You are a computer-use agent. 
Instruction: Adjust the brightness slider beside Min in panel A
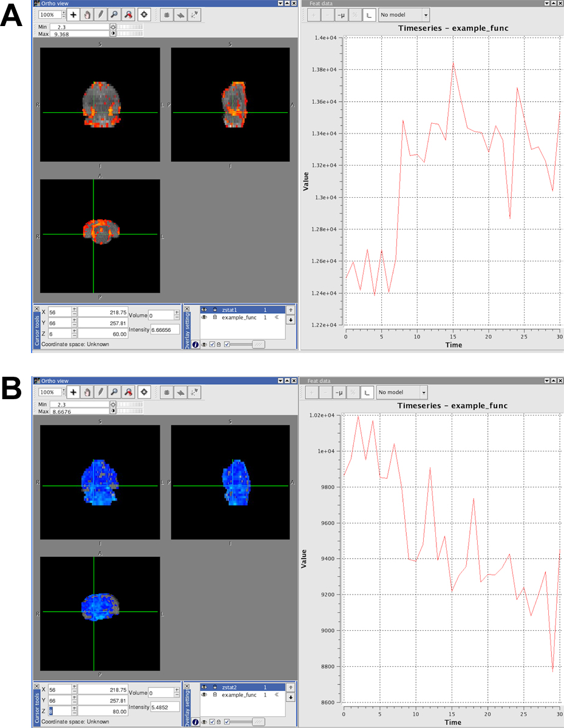pos(130,27)
